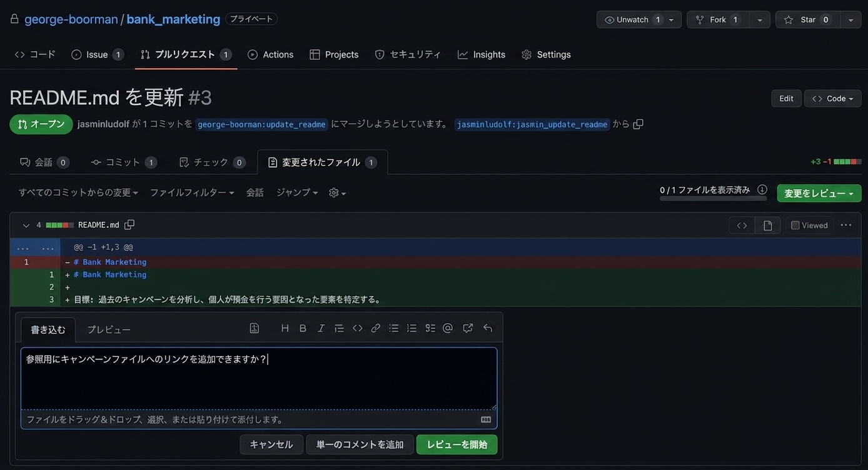The width and height of the screenshot is (868, 470).
Task: Select 書き込む tab in comment editor
Action: [48, 329]
